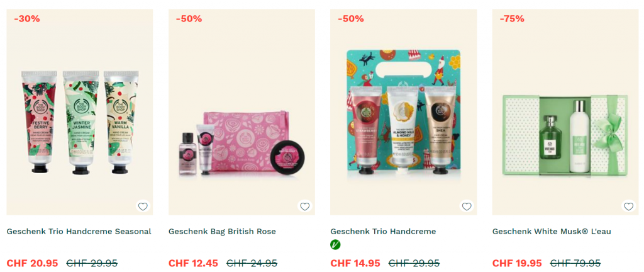The image size is (644, 272).
Task: Click the CHF 19.95 sale price
Action: pyautogui.click(x=517, y=263)
